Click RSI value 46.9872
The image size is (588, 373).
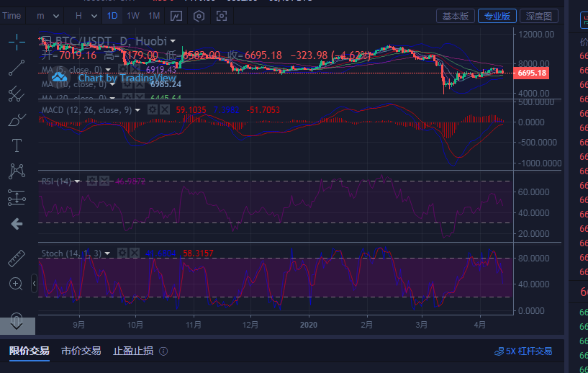[x=130, y=181]
